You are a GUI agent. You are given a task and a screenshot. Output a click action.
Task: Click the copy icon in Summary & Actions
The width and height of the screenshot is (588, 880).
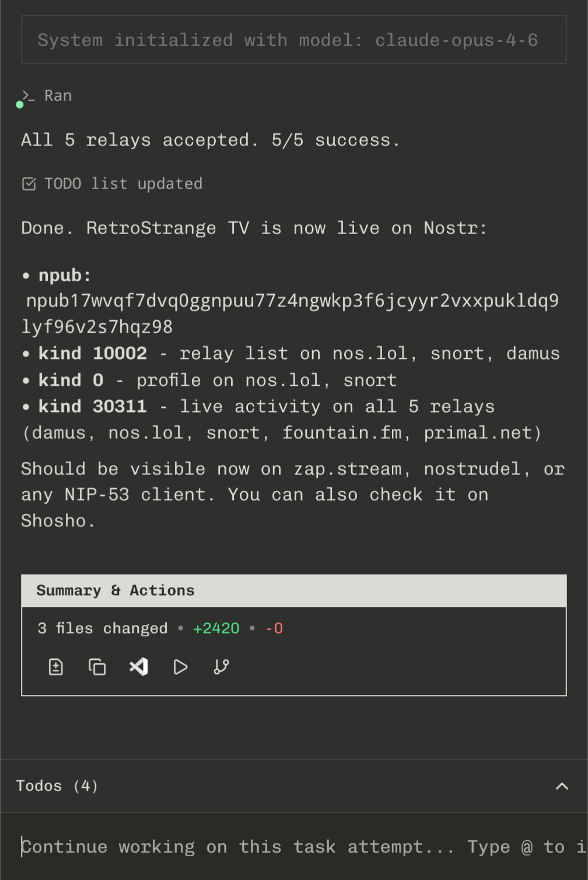[97, 666]
